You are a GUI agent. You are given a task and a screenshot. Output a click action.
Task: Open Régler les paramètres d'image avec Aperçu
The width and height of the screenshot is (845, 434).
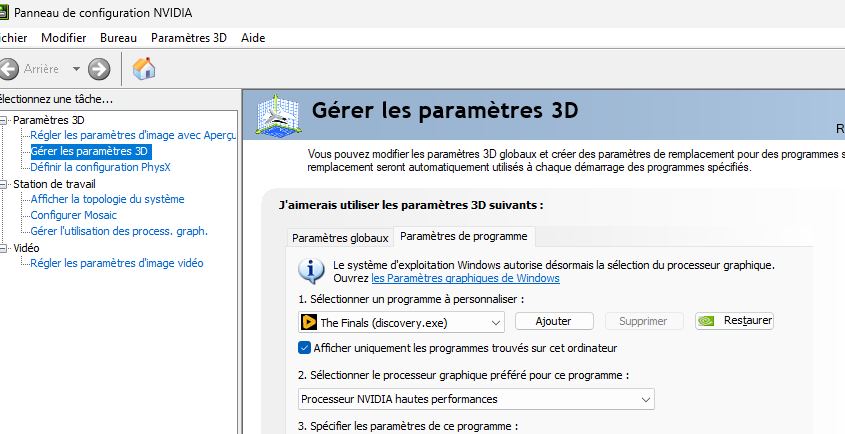click(133, 135)
